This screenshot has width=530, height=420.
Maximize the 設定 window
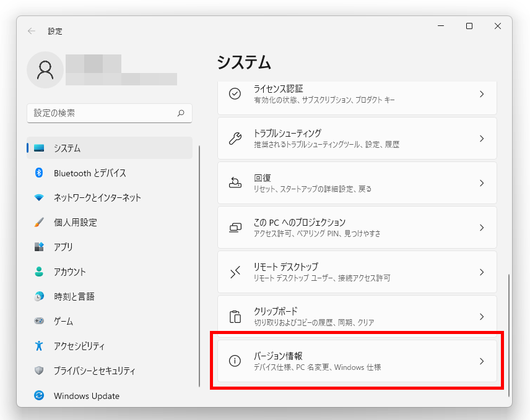pyautogui.click(x=469, y=26)
